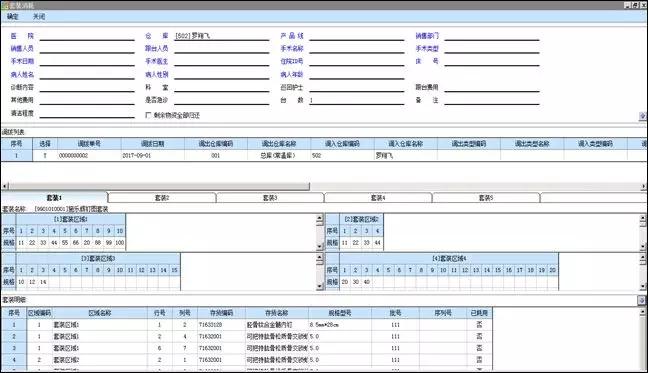Click the 病人性别 input field
The image size is (648, 373).
222,74
